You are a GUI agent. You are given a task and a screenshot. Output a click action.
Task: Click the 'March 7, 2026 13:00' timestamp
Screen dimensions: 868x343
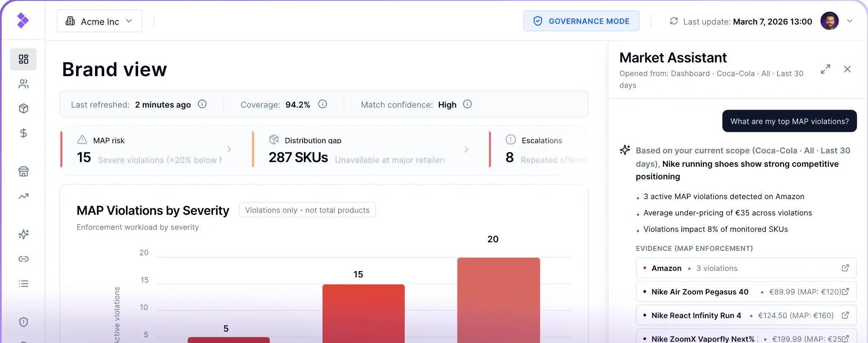(773, 21)
